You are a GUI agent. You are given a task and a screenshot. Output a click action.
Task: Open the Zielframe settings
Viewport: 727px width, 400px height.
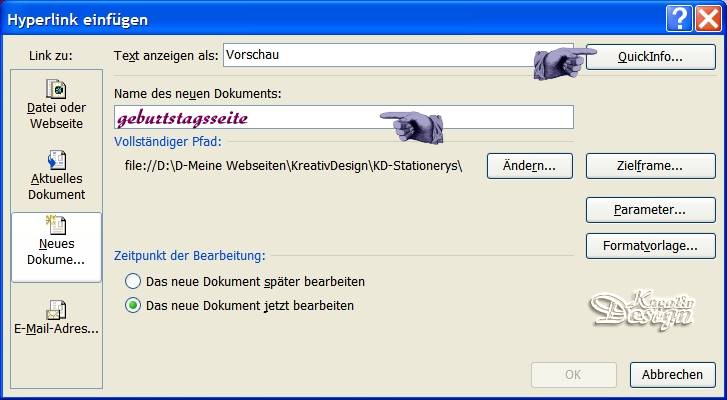coord(650,166)
